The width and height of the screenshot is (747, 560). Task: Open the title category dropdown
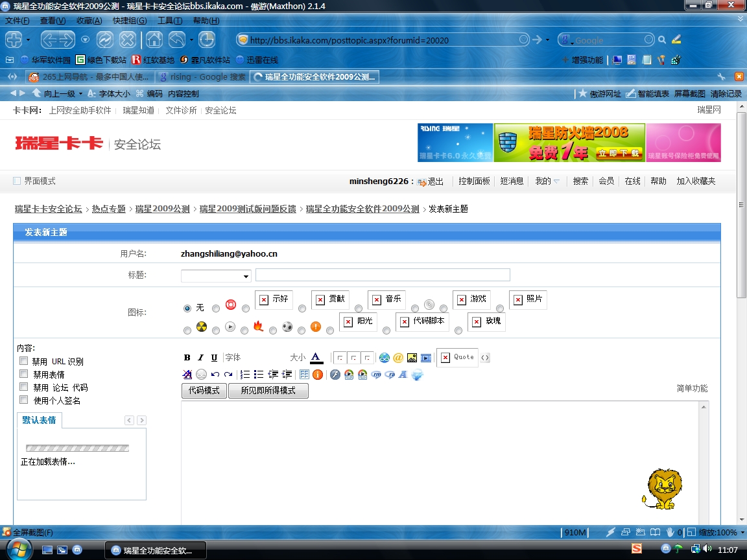(216, 275)
